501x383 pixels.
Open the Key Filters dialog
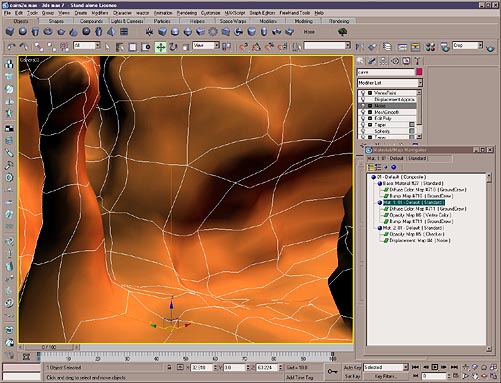386,376
